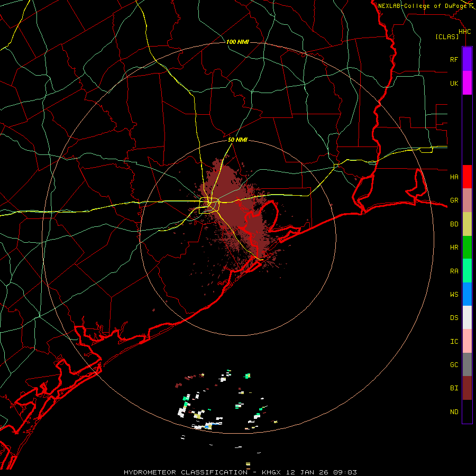Click the "BI" legend label
The image size is (476, 476).
coord(454,388)
